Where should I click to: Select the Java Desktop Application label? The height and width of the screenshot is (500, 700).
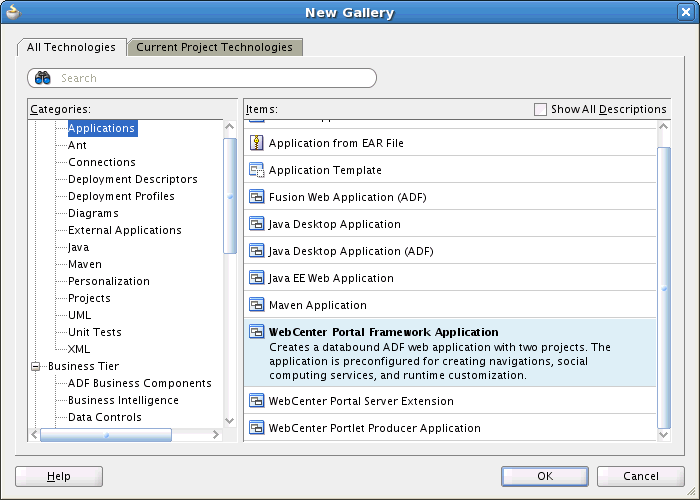click(334, 224)
